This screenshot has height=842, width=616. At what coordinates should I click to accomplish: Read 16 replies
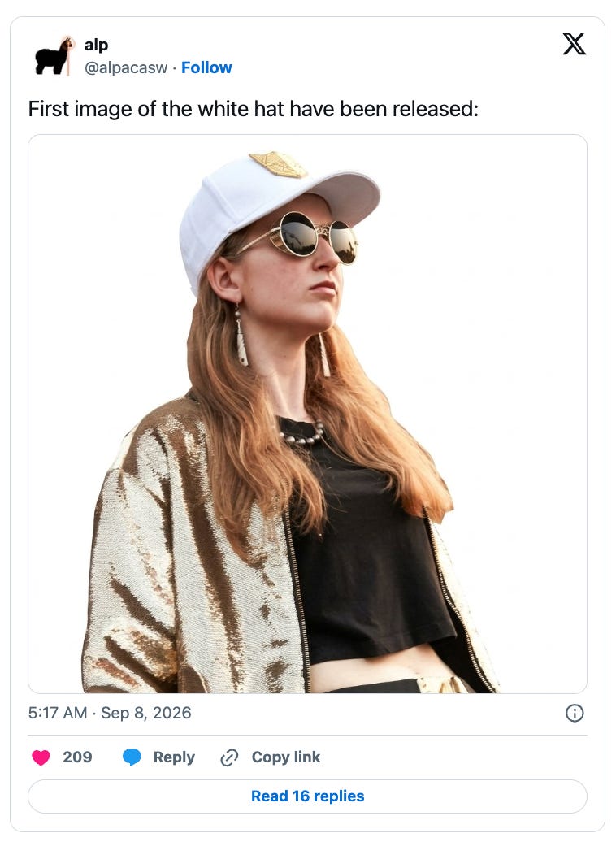click(x=307, y=796)
